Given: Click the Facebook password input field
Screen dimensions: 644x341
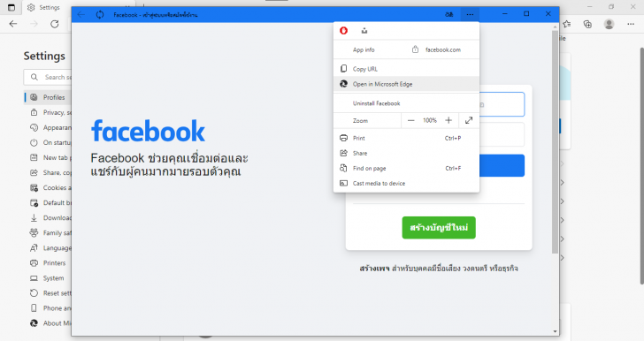Looking at the screenshot, I should (x=502, y=134).
